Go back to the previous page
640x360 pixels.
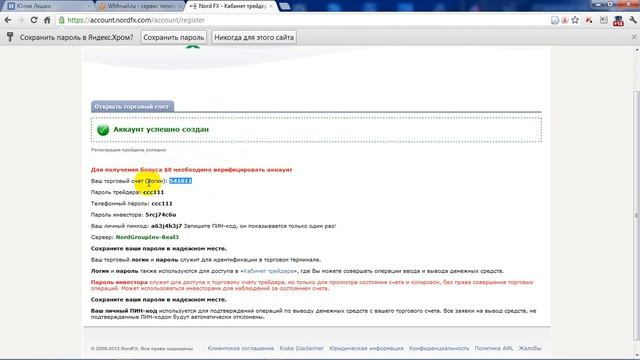(x=8, y=20)
